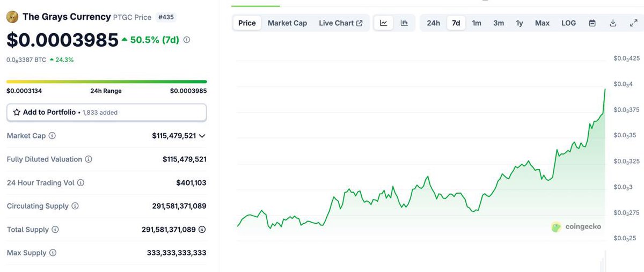This screenshot has width=644, height=272.
Task: Click The Grays Currency coin logo
Action: click(x=12, y=17)
